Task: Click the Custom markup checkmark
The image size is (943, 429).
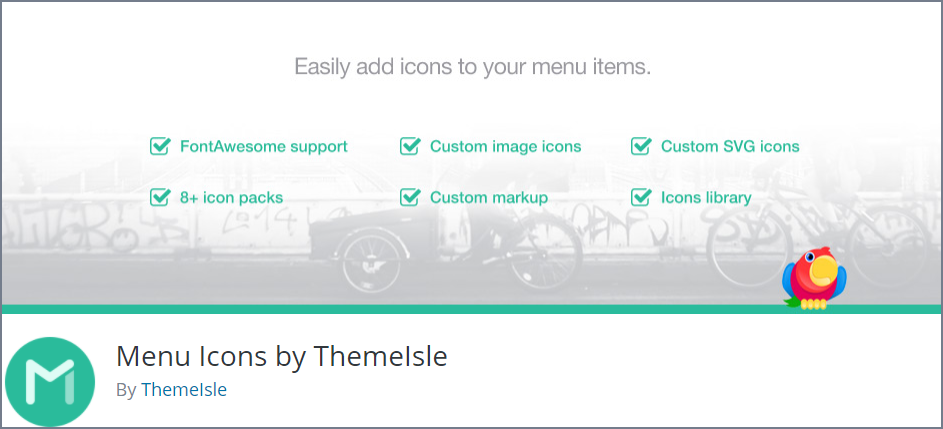Action: coord(410,197)
